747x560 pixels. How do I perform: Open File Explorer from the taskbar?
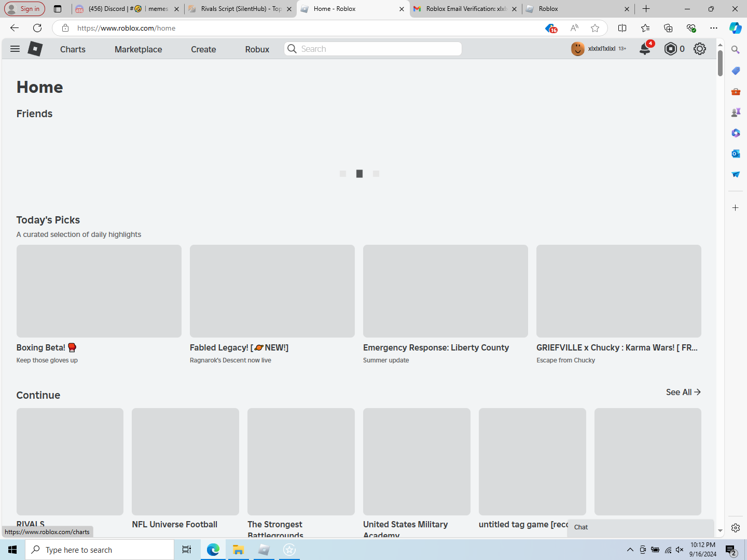tap(238, 550)
